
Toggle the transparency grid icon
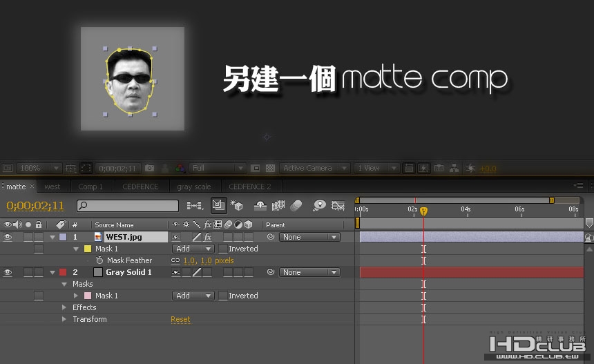270,168
